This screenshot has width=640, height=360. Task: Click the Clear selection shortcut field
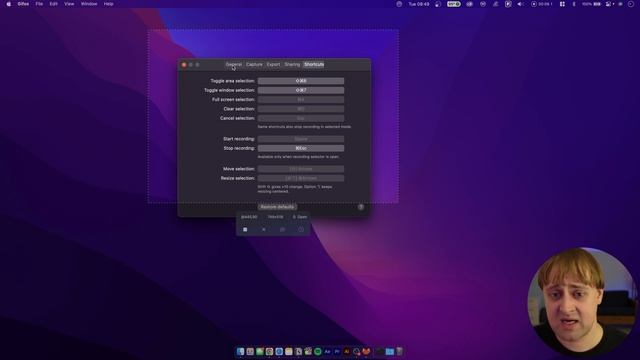[301, 109]
